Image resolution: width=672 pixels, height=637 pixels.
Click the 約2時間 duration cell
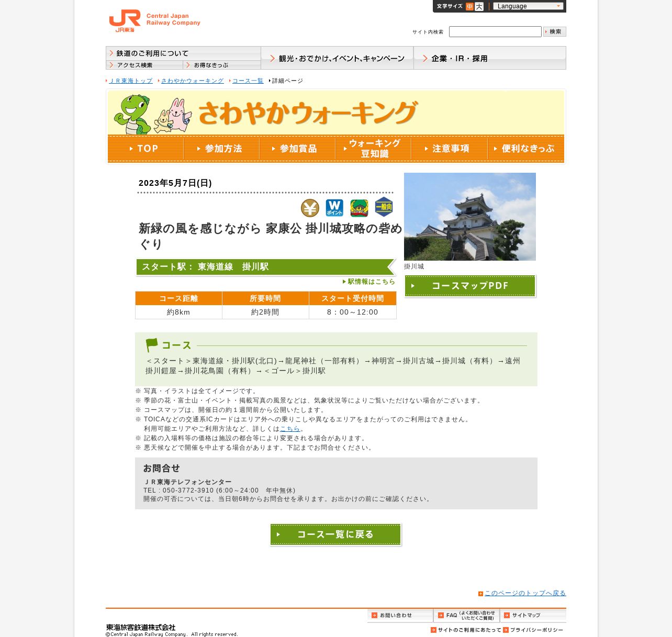click(265, 312)
